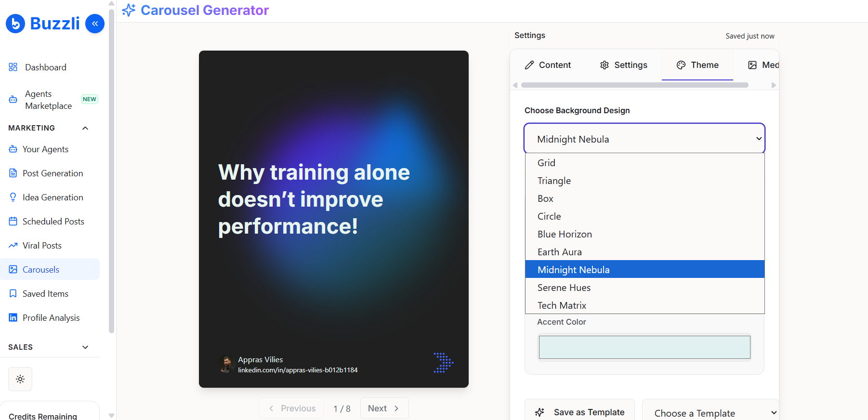
Task: Click the Scheduled Posts calendar icon
Action: 13,221
